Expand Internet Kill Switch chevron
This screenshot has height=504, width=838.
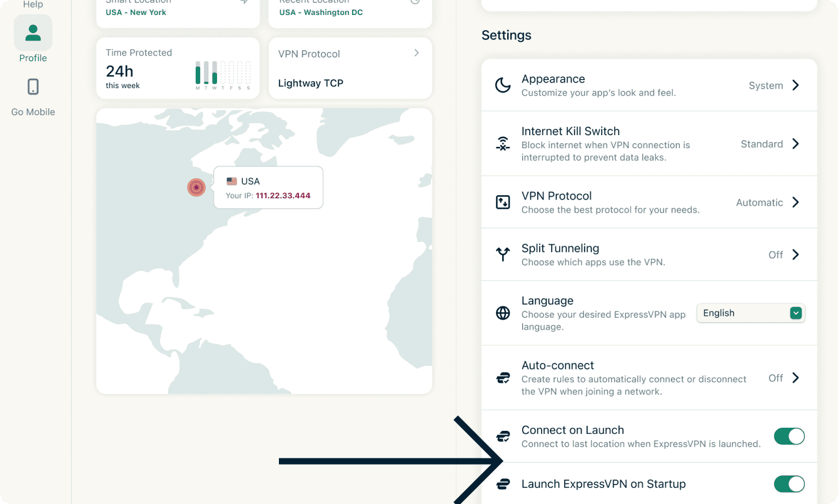click(x=795, y=144)
